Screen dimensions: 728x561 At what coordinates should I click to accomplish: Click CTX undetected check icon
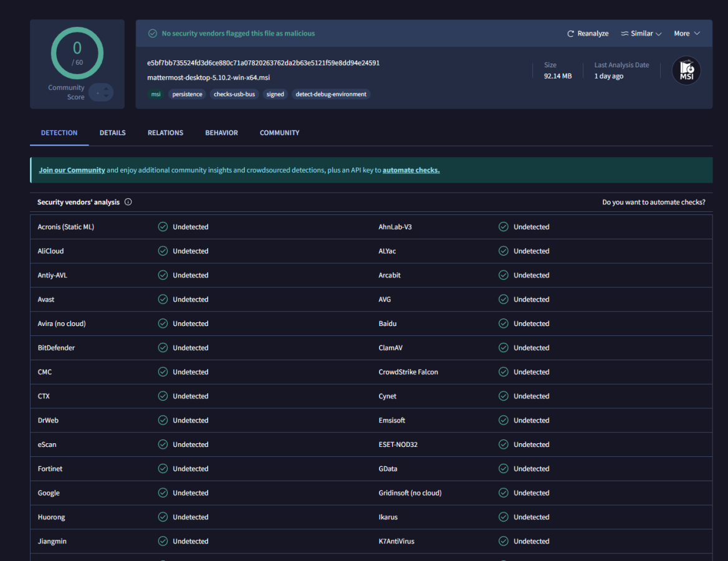pos(163,396)
